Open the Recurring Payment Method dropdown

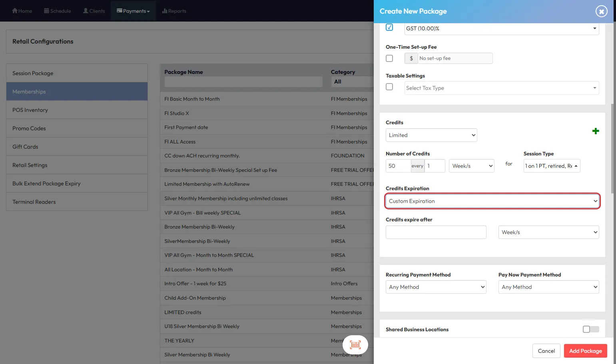click(x=436, y=287)
